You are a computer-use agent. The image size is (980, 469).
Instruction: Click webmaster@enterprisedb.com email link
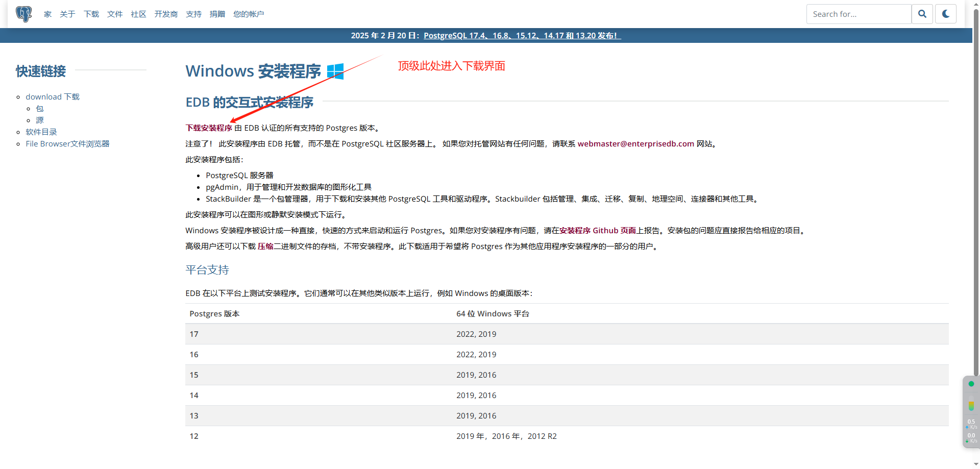[x=635, y=143]
